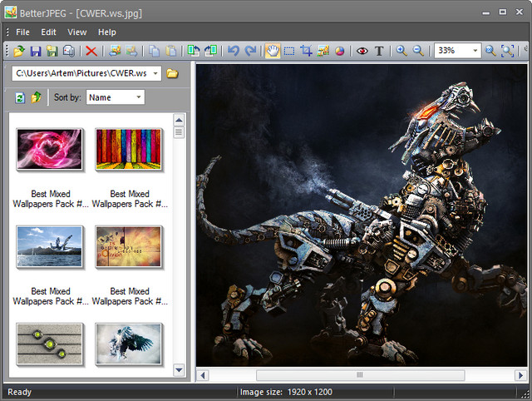Click the browse folder button beside path

click(172, 73)
